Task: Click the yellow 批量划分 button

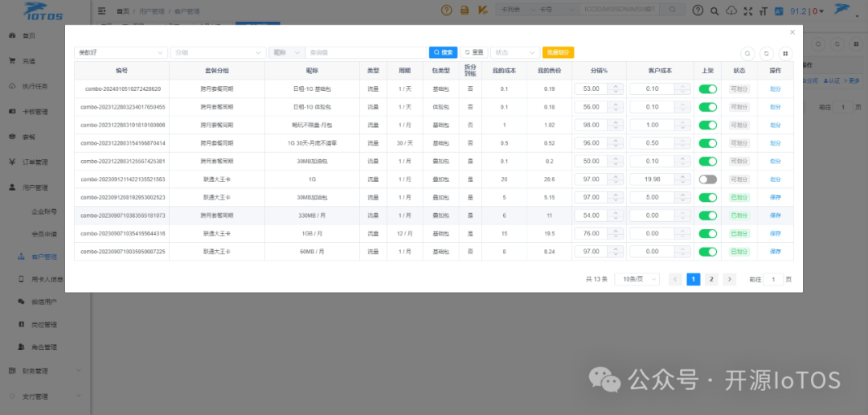Action: (558, 52)
